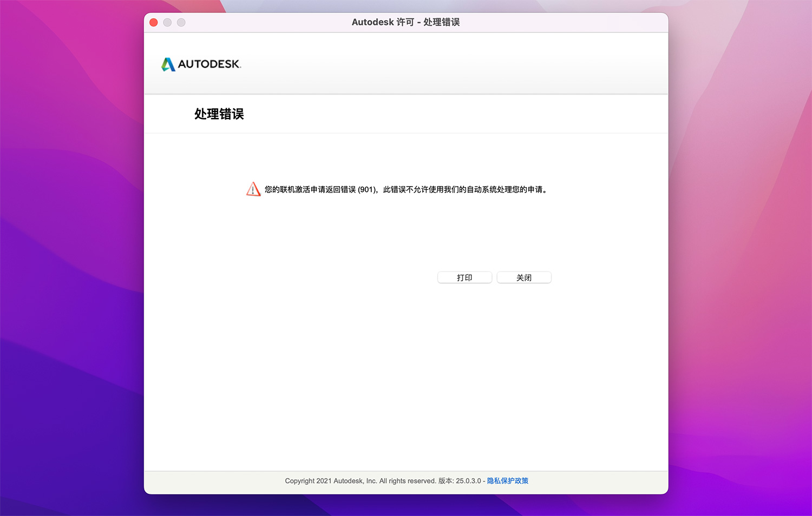Click the 处理错误 heading text

[x=219, y=114]
